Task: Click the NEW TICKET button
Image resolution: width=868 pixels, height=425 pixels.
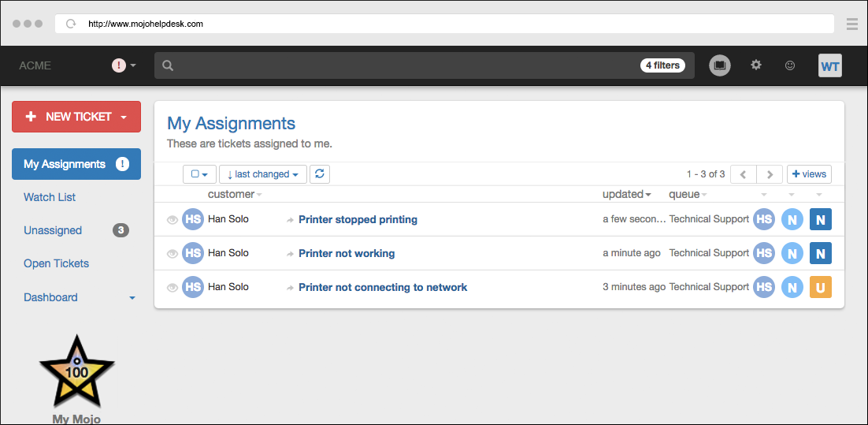Action: 76,117
